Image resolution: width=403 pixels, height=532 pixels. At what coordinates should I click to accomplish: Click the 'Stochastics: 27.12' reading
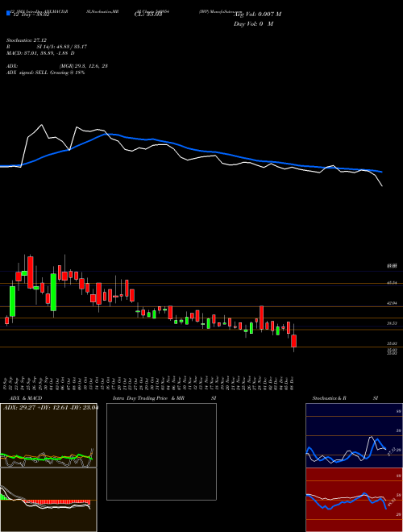coord(28,40)
